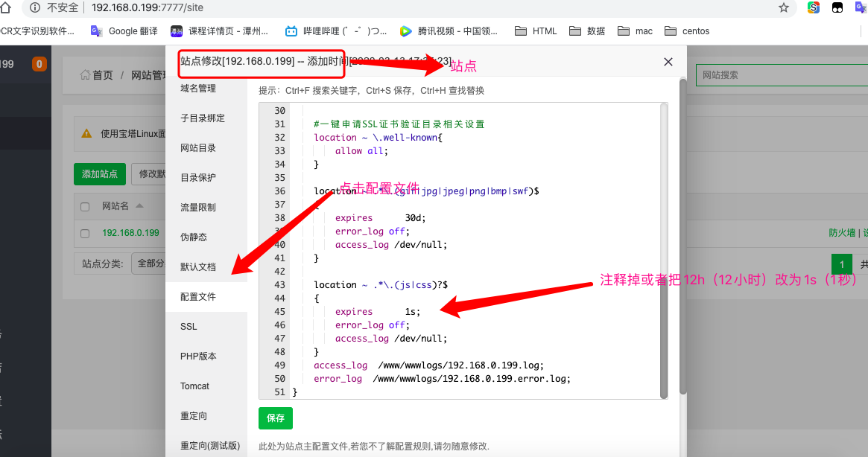This screenshot has height=457, width=868.
Task: Open the 全部分类 site category dropdown
Action: 148,263
